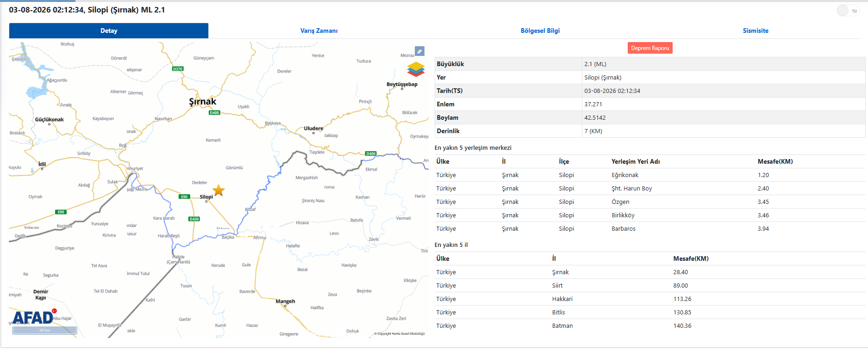
Task: Select the Boylam value 42.5142
Action: click(595, 118)
